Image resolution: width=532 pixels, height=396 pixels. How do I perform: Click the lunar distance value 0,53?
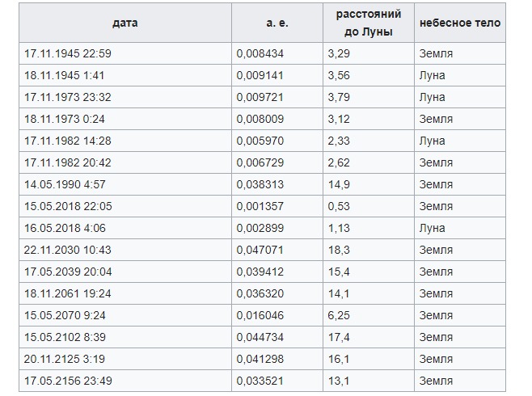point(339,206)
